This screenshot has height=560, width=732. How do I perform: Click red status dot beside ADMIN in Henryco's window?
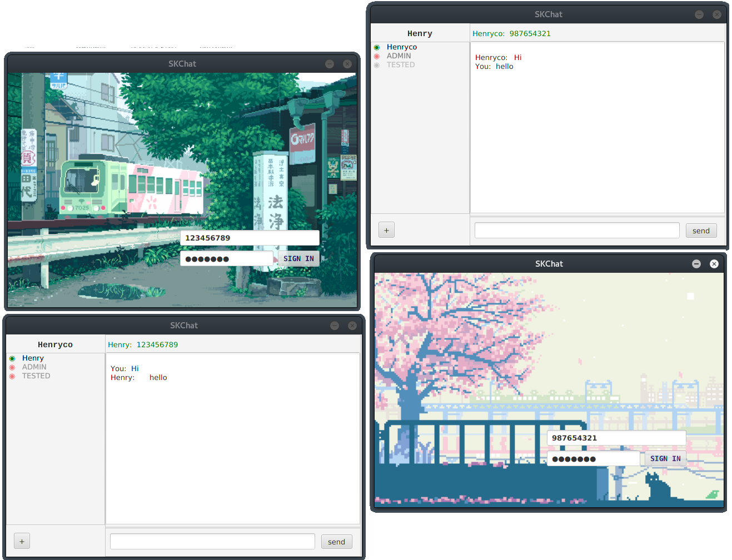pos(12,368)
